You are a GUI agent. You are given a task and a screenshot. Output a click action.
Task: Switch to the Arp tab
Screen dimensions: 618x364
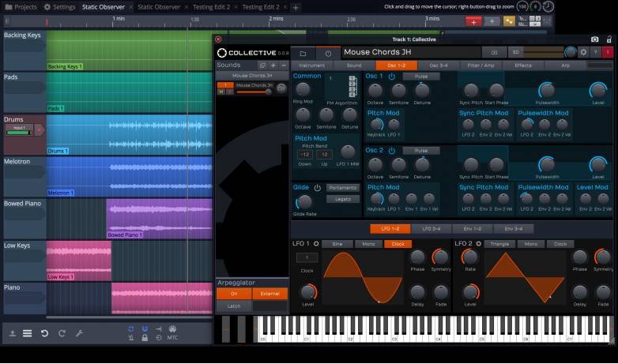pyautogui.click(x=565, y=66)
